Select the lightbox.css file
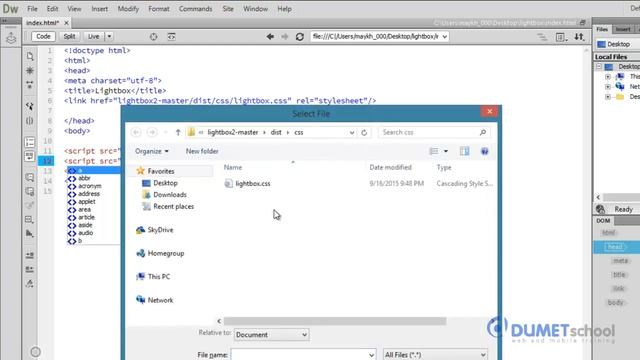 [253, 184]
